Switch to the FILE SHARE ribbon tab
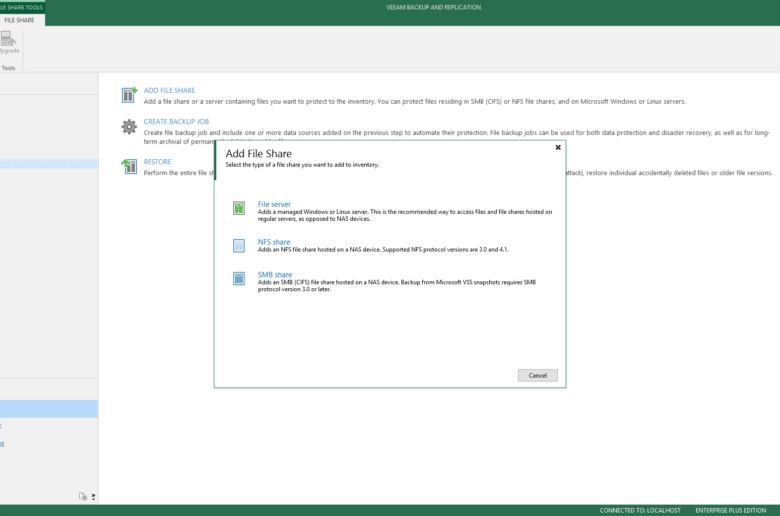The height and width of the screenshot is (516, 780). pos(19,20)
